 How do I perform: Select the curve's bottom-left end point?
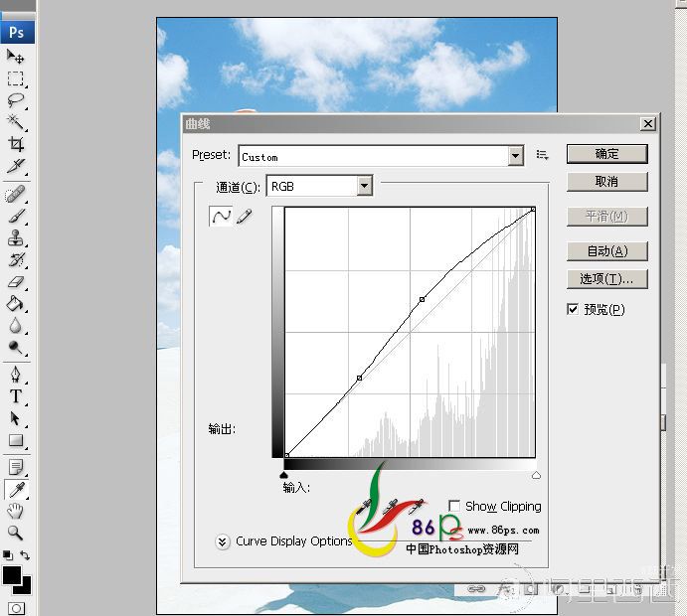[287, 455]
